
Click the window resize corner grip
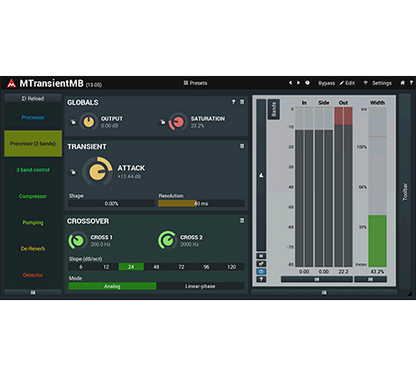coord(409,293)
